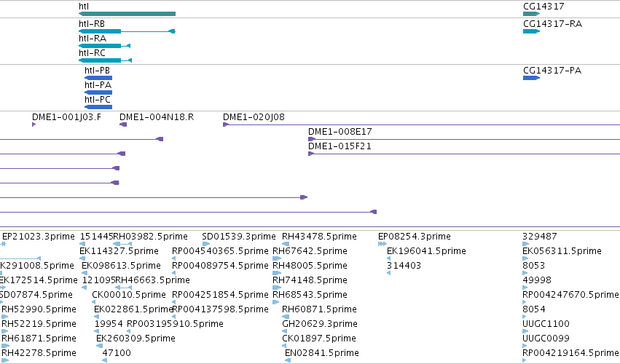The height and width of the screenshot is (364, 620).
Task: Select the UUGC1100 feature
Action: click(546, 324)
